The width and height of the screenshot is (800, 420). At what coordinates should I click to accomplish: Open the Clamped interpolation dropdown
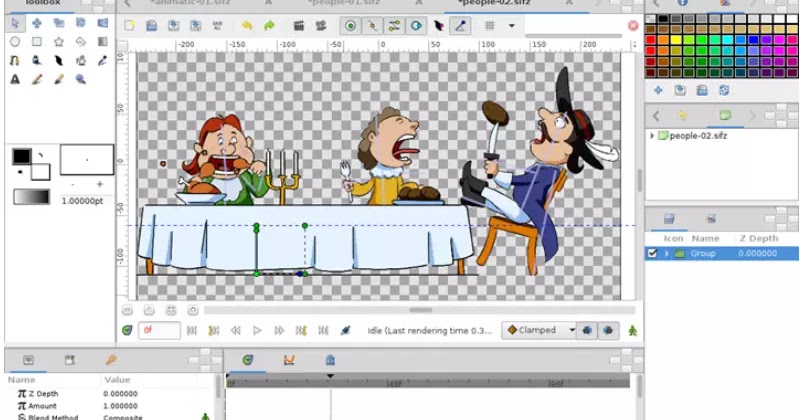tap(540, 330)
